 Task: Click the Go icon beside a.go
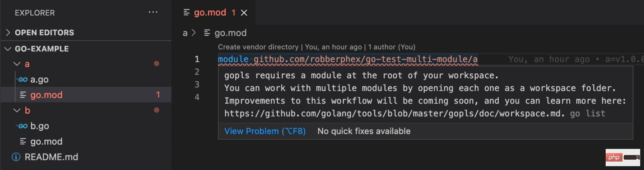pyautogui.click(x=23, y=79)
